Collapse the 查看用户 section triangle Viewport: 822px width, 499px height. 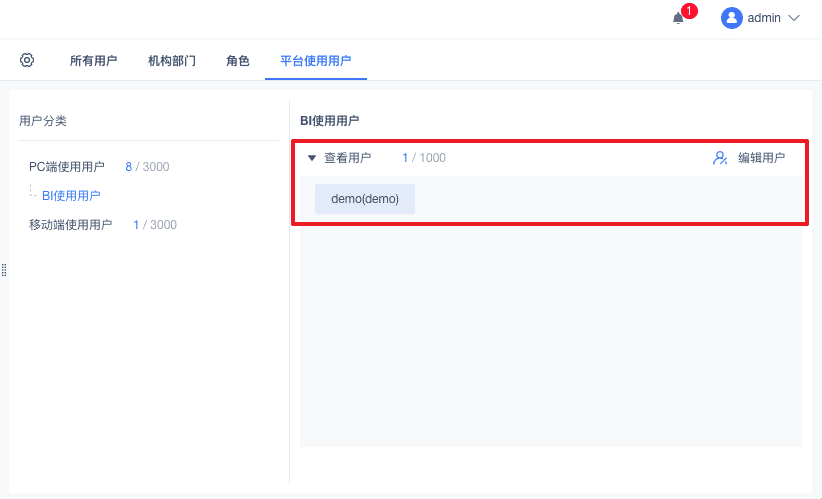(x=312, y=158)
